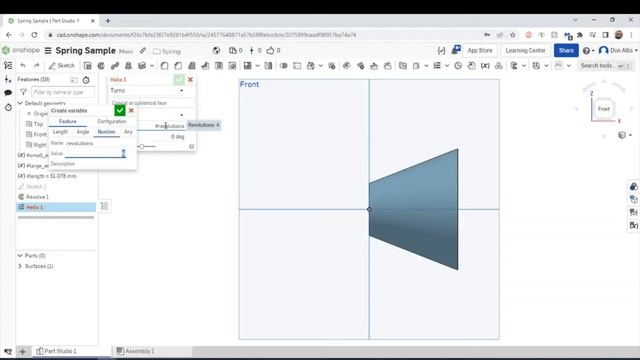Switch to the Configuration tab
The image size is (640, 360).
(111, 122)
